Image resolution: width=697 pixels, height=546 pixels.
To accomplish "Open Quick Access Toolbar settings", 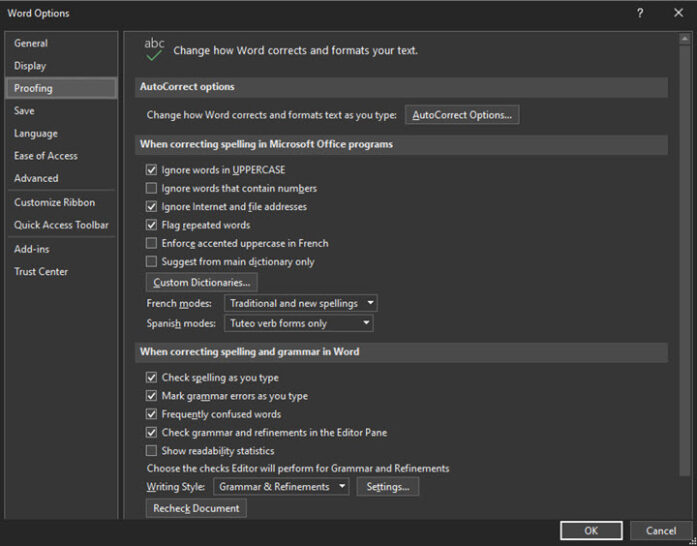I will (61, 225).
